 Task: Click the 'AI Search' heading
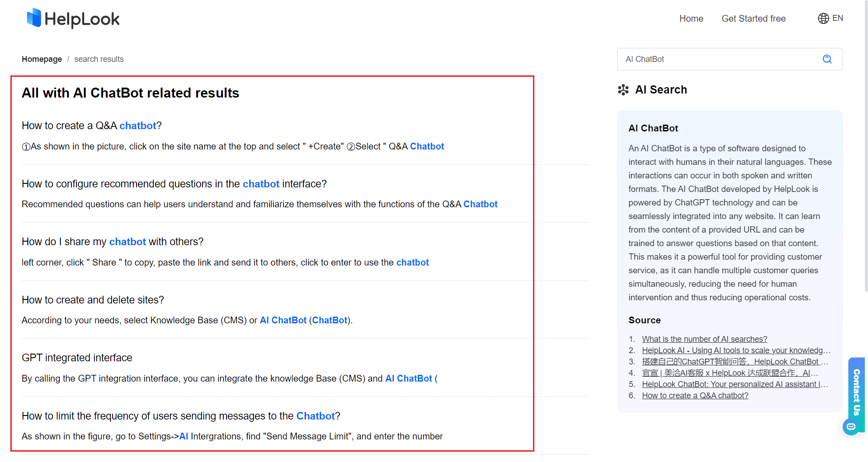pyautogui.click(x=661, y=90)
